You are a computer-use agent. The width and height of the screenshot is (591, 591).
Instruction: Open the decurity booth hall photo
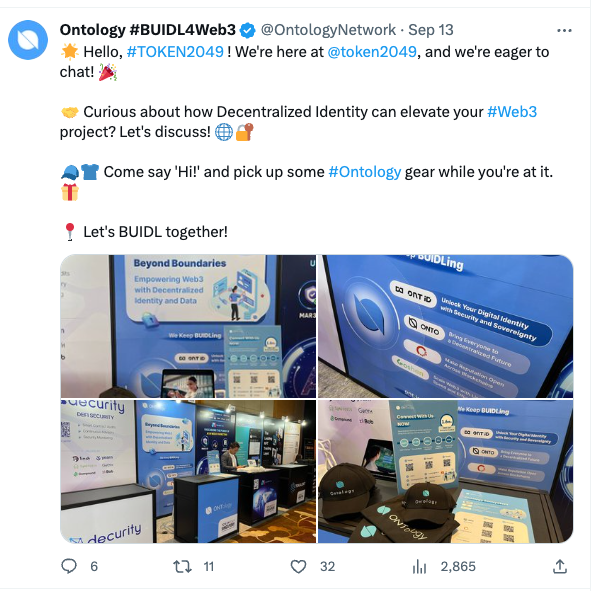[188, 472]
